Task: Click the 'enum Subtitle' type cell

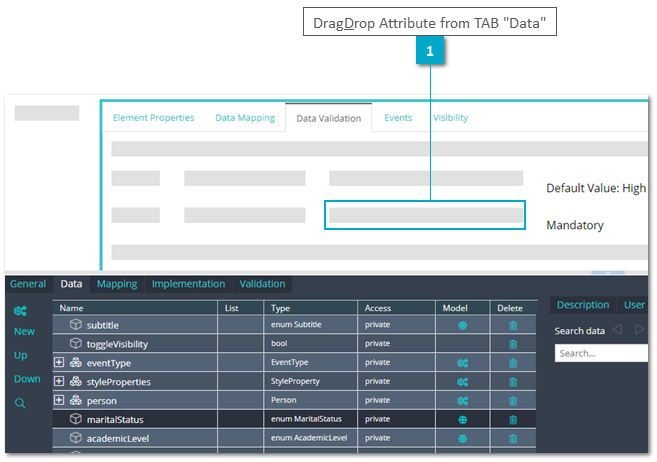Action: (x=296, y=325)
